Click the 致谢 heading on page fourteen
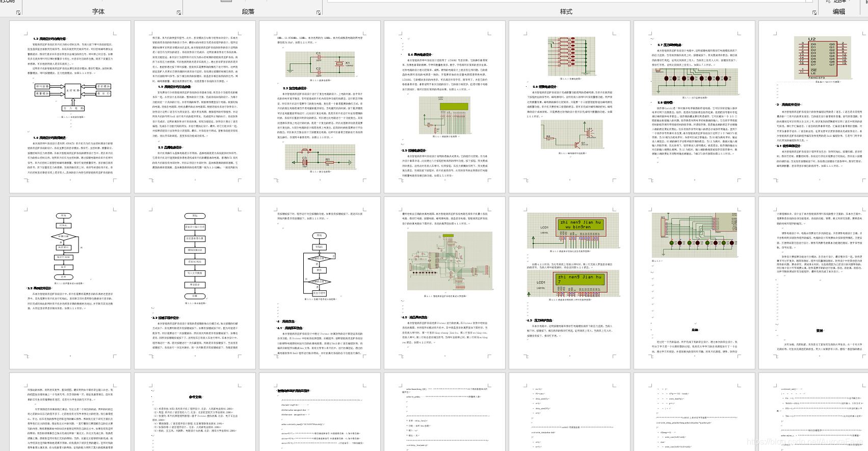Image resolution: width=868 pixels, height=451 pixels. coord(820,331)
